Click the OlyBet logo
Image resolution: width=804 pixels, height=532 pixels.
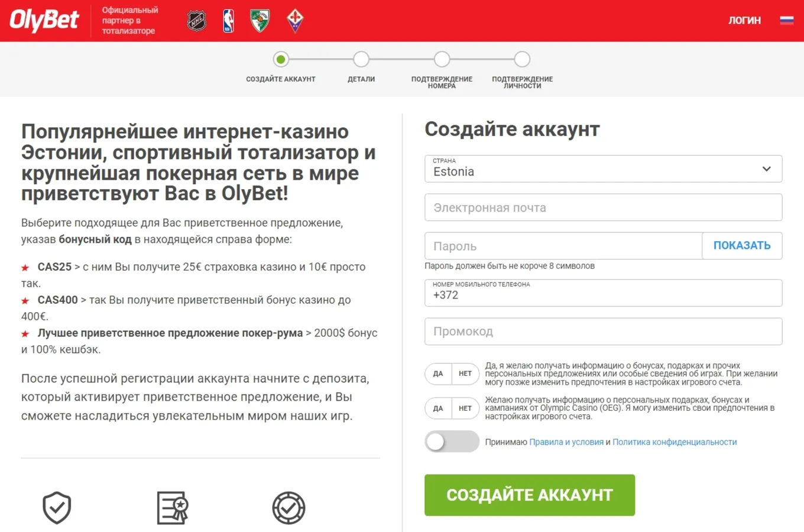click(44, 20)
